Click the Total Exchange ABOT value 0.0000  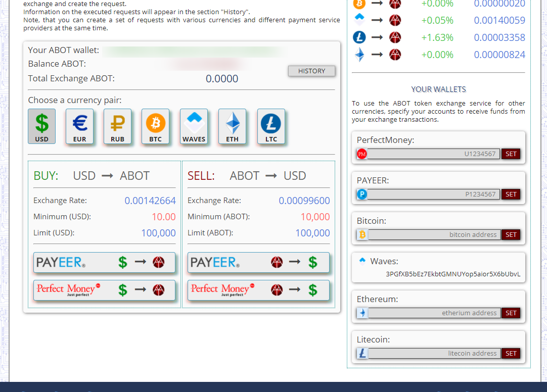pyautogui.click(x=222, y=79)
